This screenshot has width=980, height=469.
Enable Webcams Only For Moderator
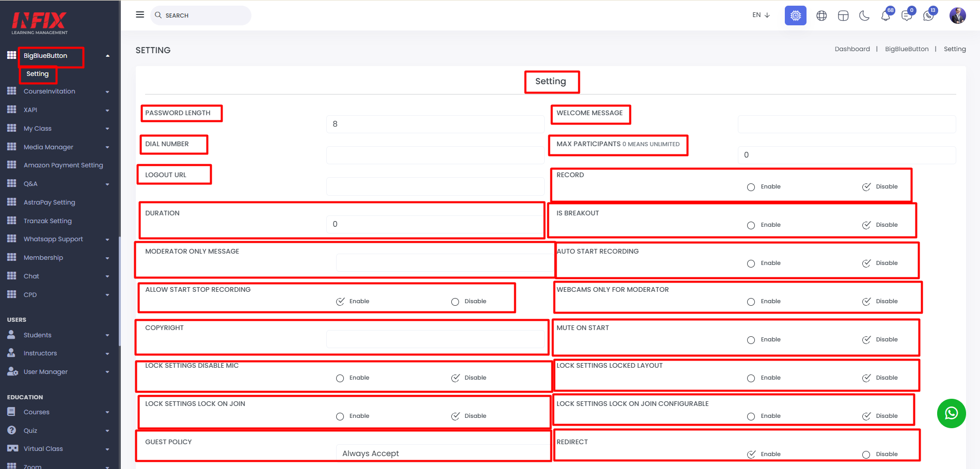click(x=751, y=302)
